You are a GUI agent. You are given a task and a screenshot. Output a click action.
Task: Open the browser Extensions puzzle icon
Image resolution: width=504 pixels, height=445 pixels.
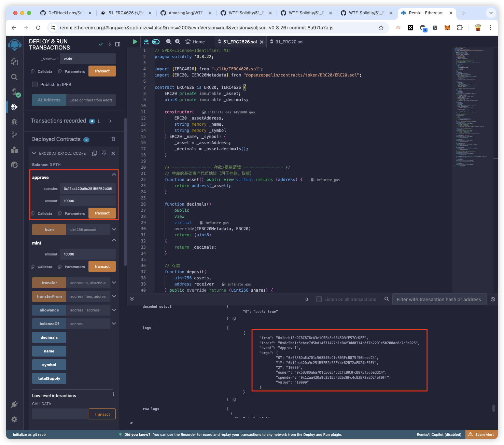point(460,28)
